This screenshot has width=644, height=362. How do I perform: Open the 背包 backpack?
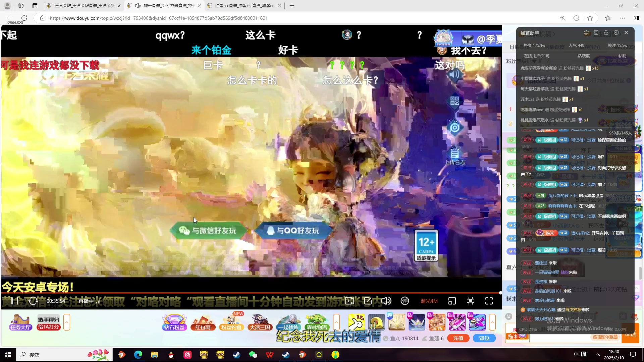(x=484, y=338)
